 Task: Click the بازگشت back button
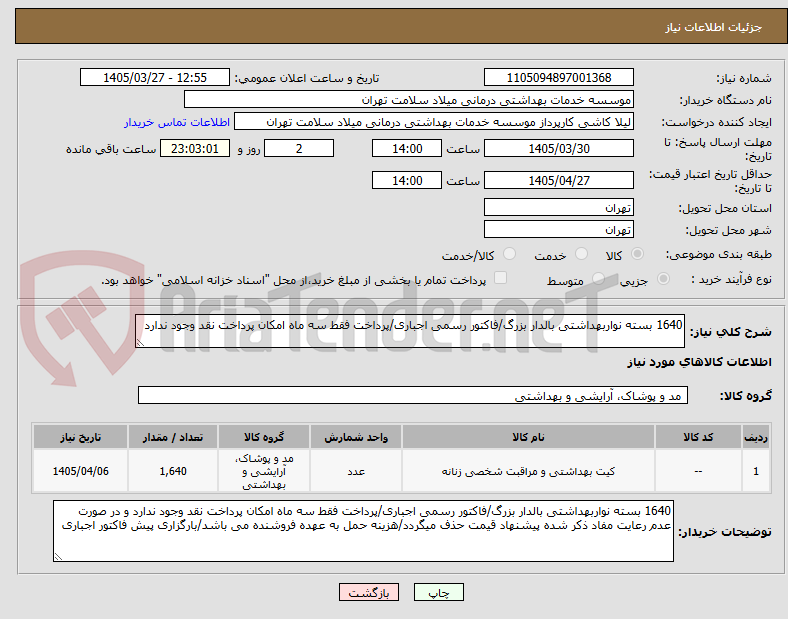pyautogui.click(x=369, y=593)
